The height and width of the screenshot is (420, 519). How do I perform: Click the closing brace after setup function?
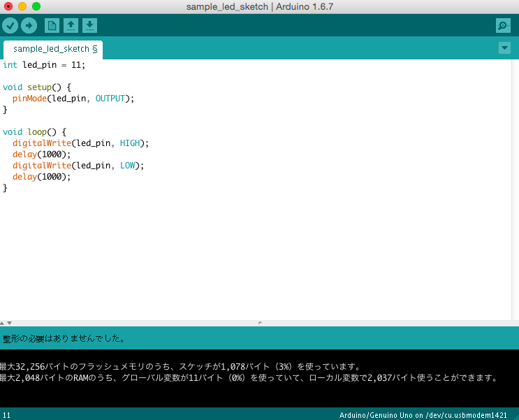pyautogui.click(x=5, y=110)
